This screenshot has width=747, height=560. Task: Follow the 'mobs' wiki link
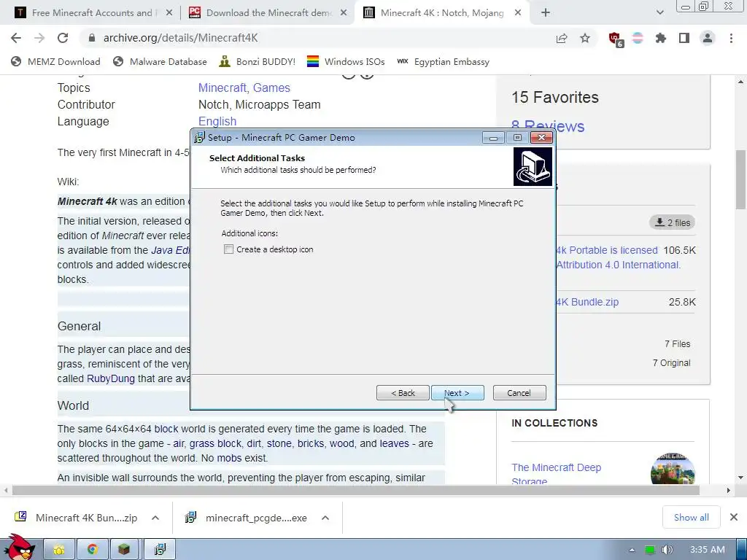(230, 458)
